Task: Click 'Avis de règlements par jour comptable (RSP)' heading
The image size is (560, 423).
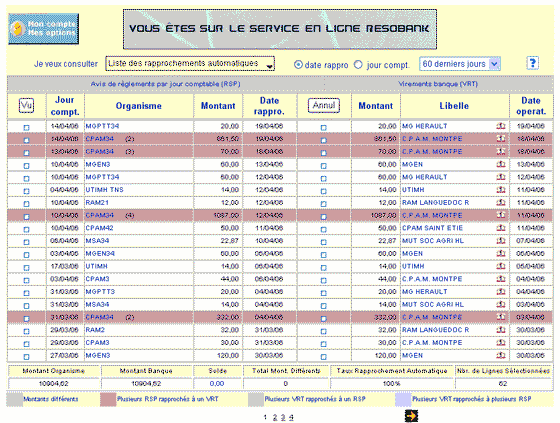Action: pos(165,84)
